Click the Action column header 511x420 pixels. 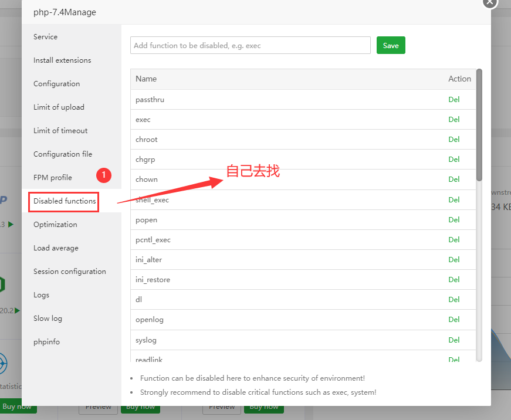pos(460,79)
